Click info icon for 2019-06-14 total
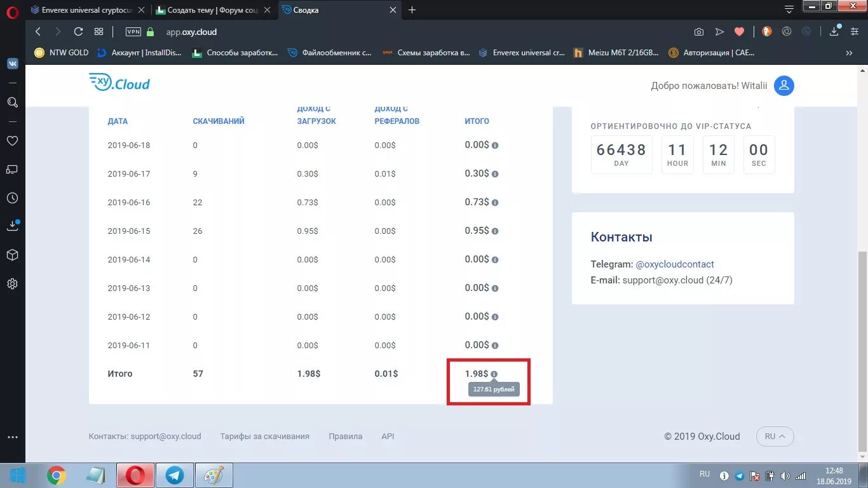Image resolution: width=868 pixels, height=488 pixels. [x=495, y=260]
